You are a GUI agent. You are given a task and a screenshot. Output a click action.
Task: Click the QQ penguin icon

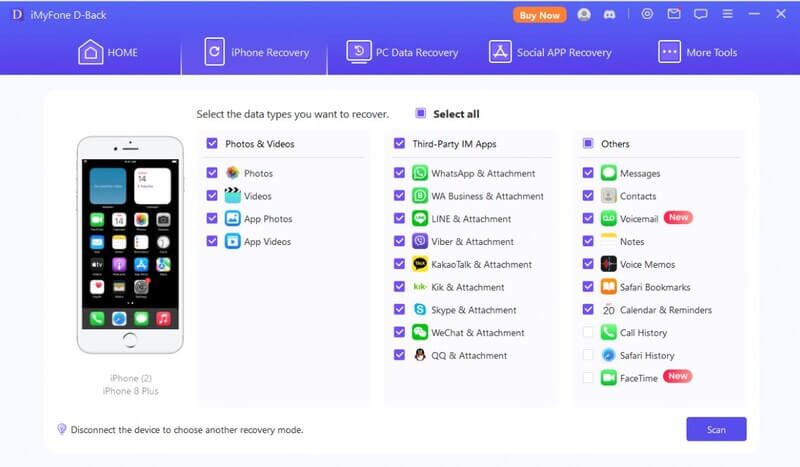click(420, 355)
